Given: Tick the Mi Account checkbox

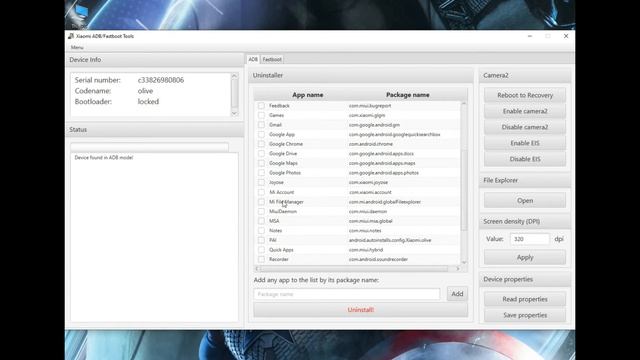Looking at the screenshot, I should pyautogui.click(x=261, y=192).
